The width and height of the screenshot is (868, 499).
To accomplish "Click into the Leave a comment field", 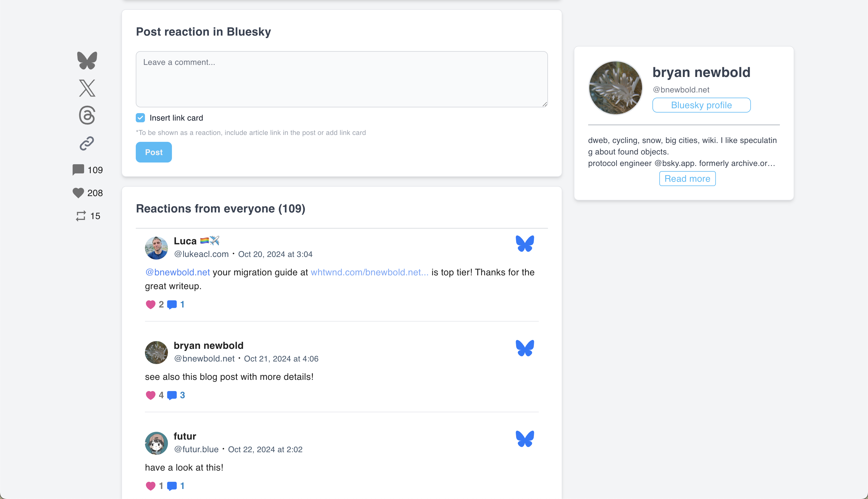I will click(342, 79).
